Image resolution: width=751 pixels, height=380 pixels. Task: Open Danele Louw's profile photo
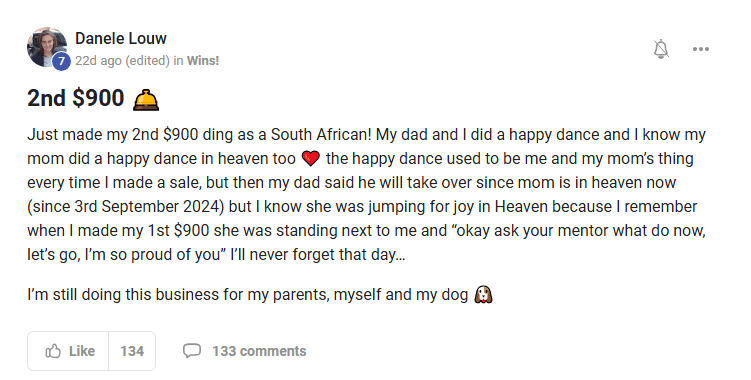click(47, 47)
